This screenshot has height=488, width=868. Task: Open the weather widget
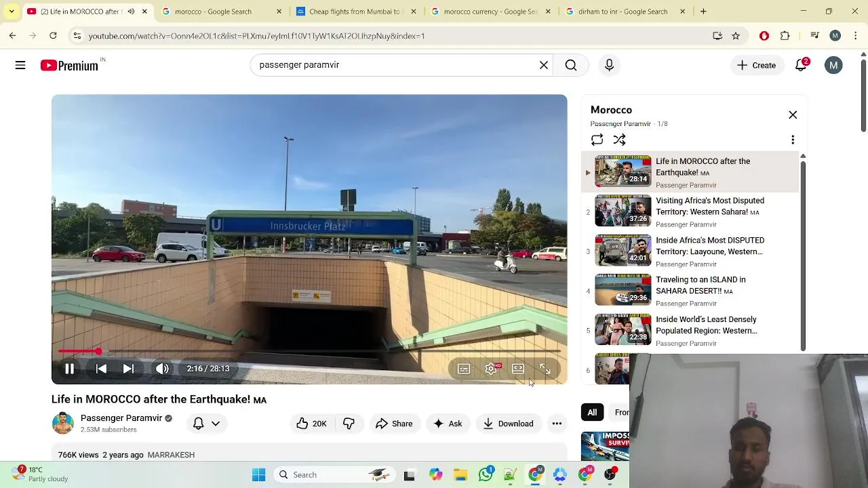tap(39, 474)
